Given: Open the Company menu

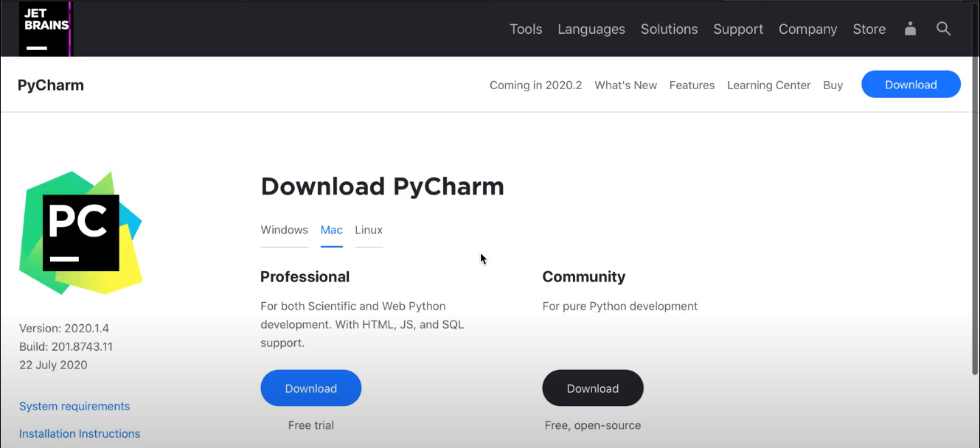Looking at the screenshot, I should 808,29.
